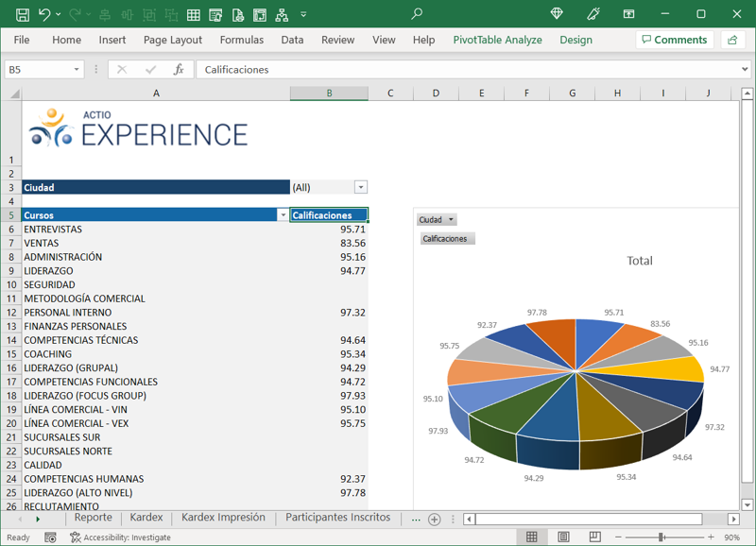Switch to the Kardex sheet tab
This screenshot has width=756, height=546.
click(x=146, y=518)
